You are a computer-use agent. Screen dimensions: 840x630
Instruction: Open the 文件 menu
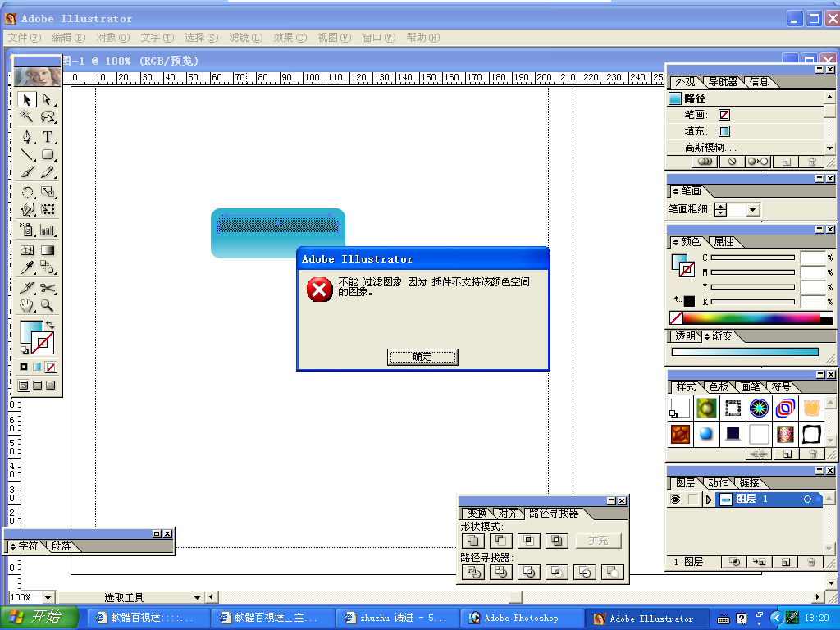pos(25,38)
